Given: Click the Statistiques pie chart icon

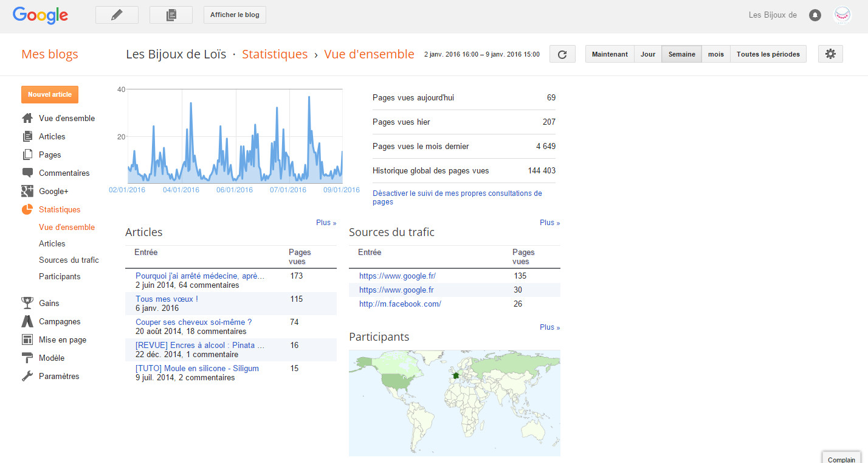Looking at the screenshot, I should point(27,209).
